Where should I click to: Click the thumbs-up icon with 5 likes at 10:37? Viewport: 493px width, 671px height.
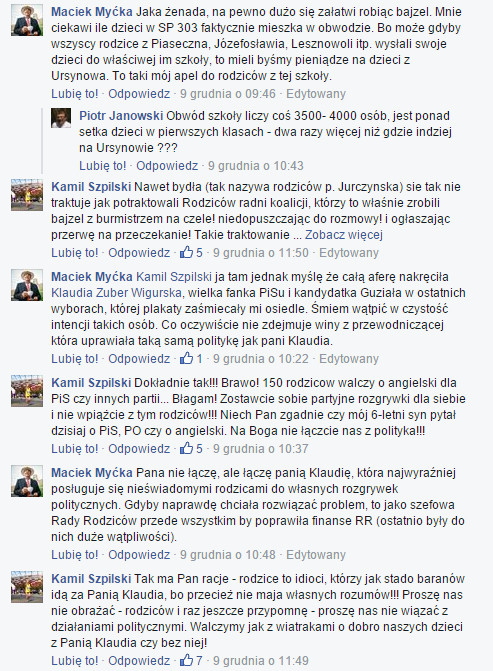[x=186, y=448]
